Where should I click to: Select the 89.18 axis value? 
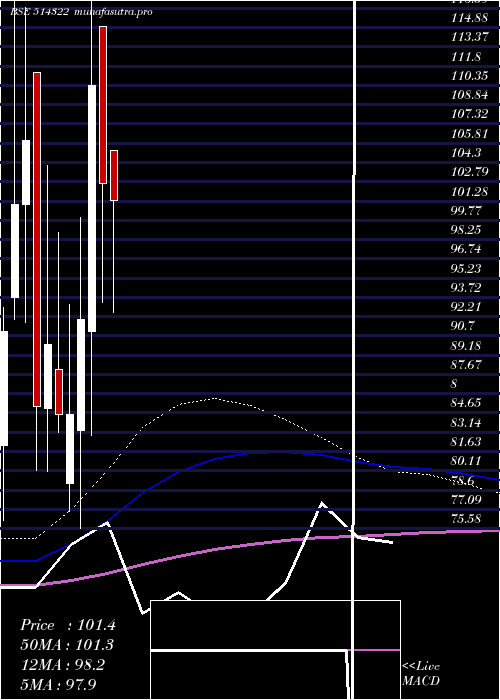tap(466, 346)
